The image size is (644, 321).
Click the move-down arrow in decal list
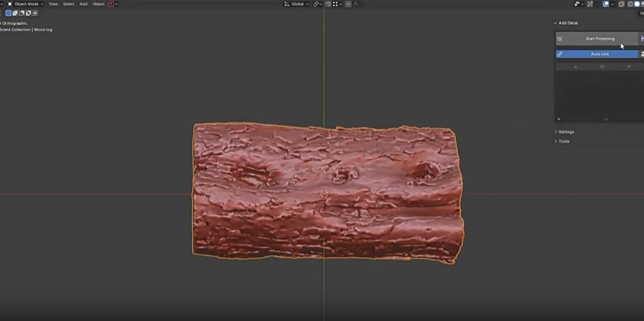(628, 66)
